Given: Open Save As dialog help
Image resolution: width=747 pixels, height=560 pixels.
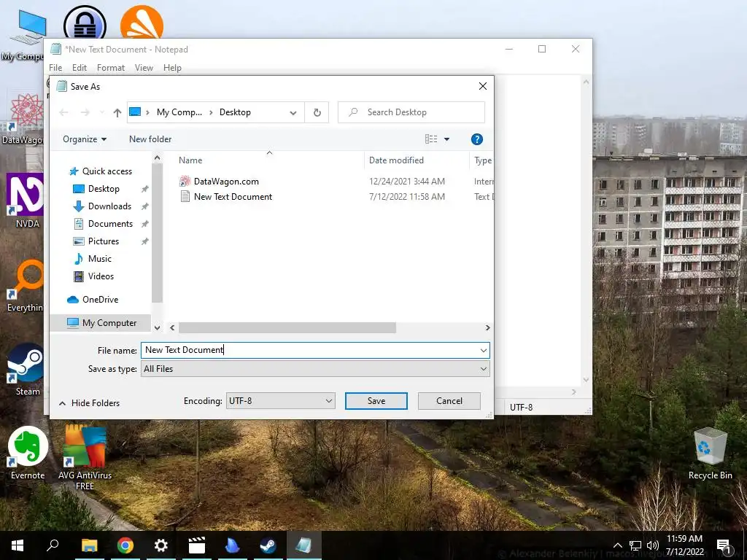Looking at the screenshot, I should 477,139.
